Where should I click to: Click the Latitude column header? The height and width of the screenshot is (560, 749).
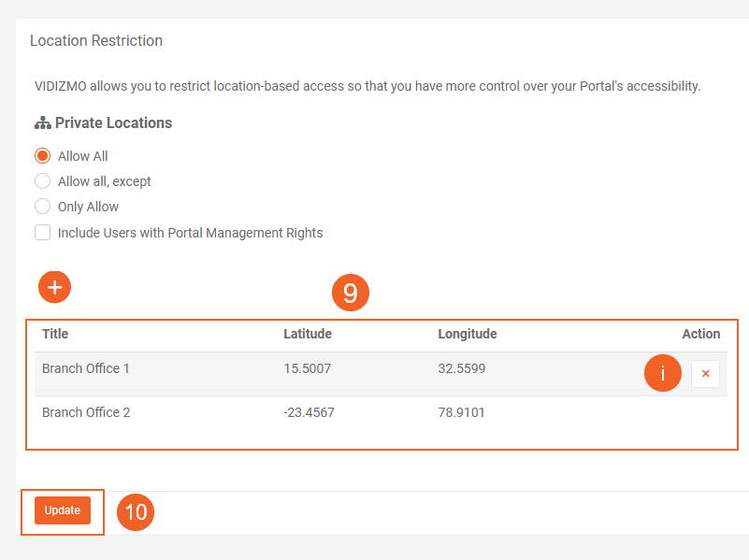click(308, 334)
